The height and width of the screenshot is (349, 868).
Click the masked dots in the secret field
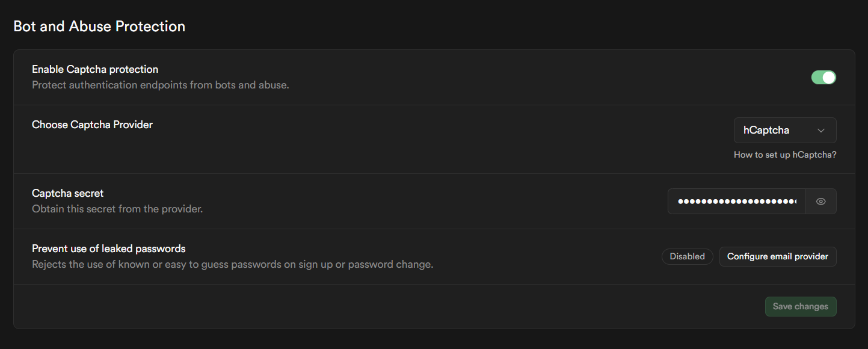pos(736,202)
